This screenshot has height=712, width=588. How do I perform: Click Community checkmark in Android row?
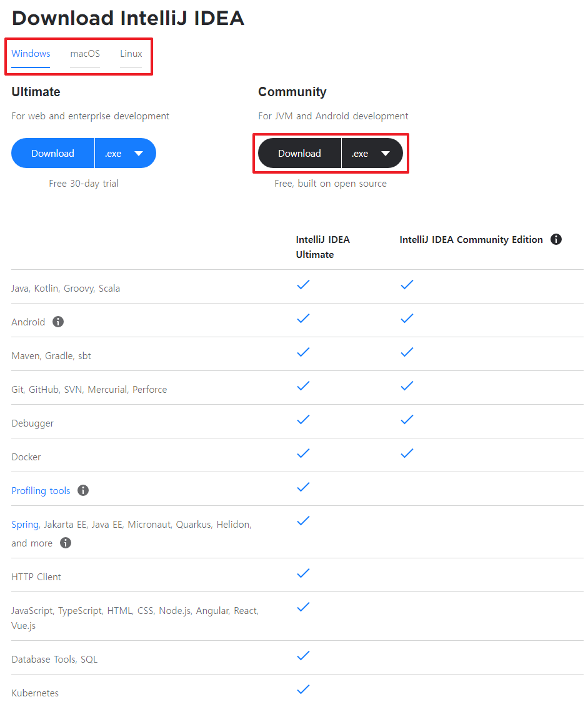click(407, 319)
